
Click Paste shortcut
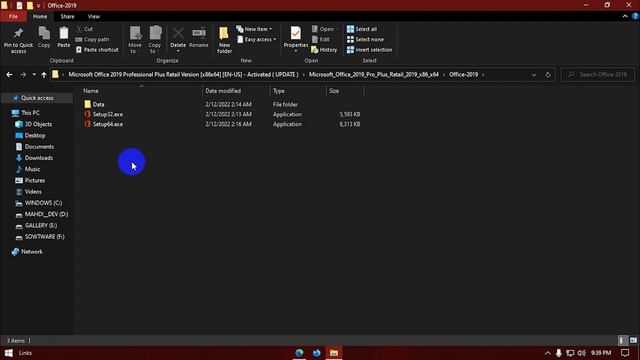(x=97, y=50)
